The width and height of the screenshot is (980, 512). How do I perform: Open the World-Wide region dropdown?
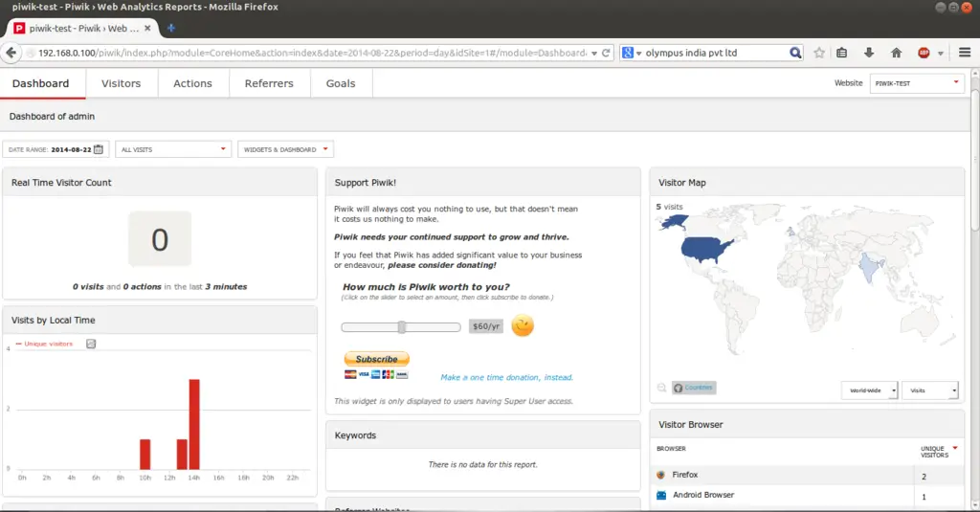coord(869,390)
